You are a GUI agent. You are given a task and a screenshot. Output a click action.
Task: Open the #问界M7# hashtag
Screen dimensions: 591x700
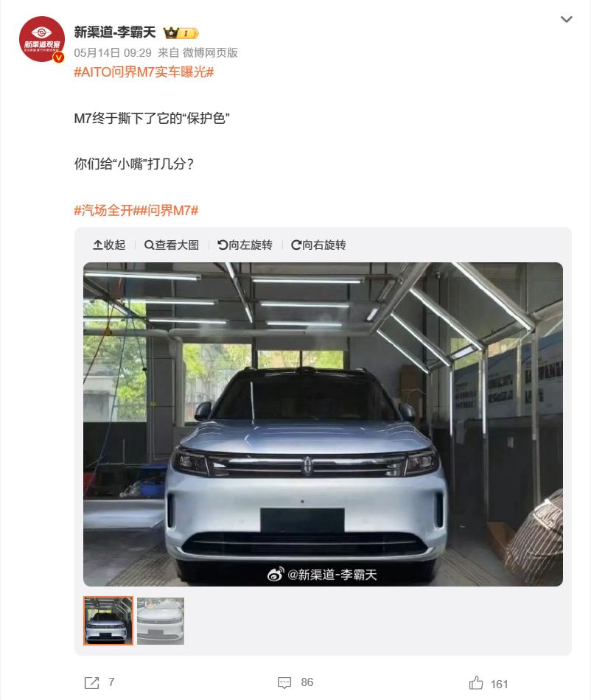click(x=167, y=210)
